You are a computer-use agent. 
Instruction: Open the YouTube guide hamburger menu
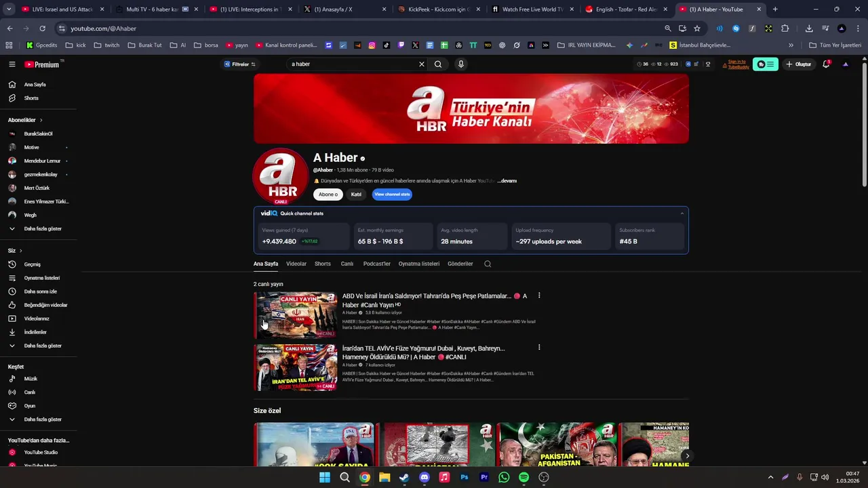(x=12, y=64)
